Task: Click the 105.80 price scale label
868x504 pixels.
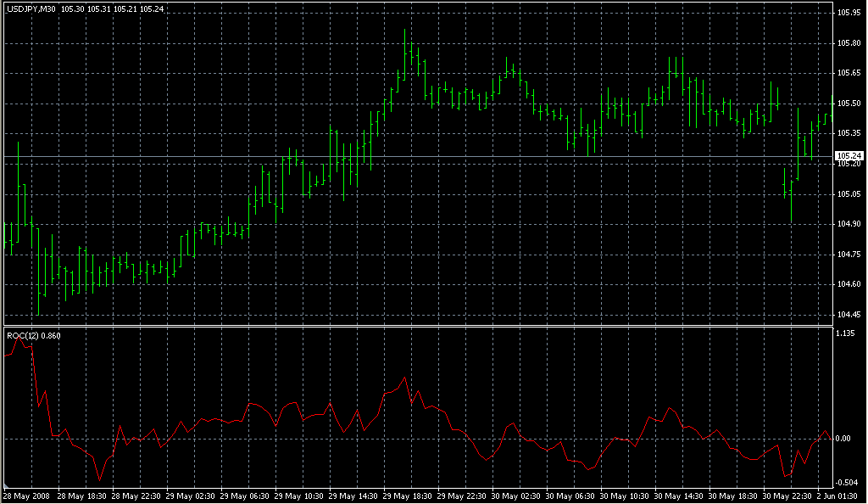Action: [849, 43]
